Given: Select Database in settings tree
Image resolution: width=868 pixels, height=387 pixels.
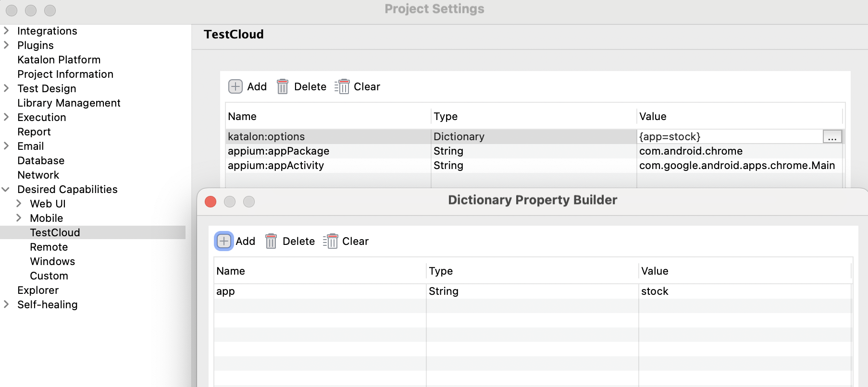Looking at the screenshot, I should pyautogui.click(x=41, y=160).
